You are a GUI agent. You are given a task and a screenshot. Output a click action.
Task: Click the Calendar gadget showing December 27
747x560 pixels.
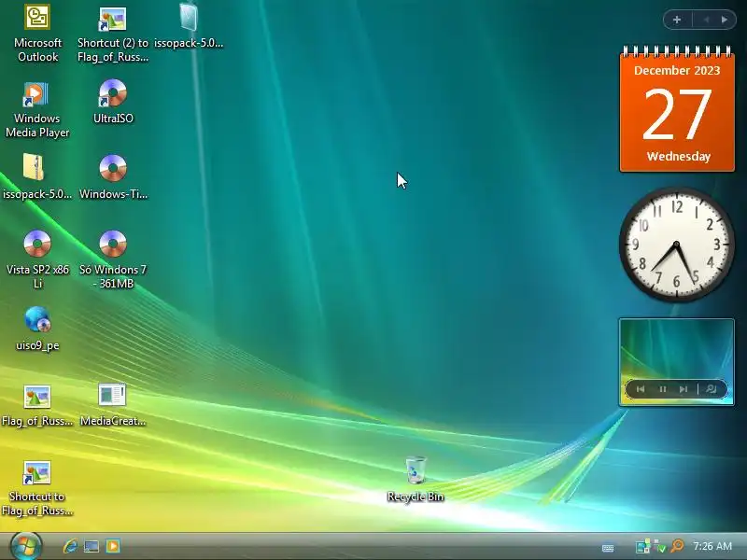pos(677,108)
